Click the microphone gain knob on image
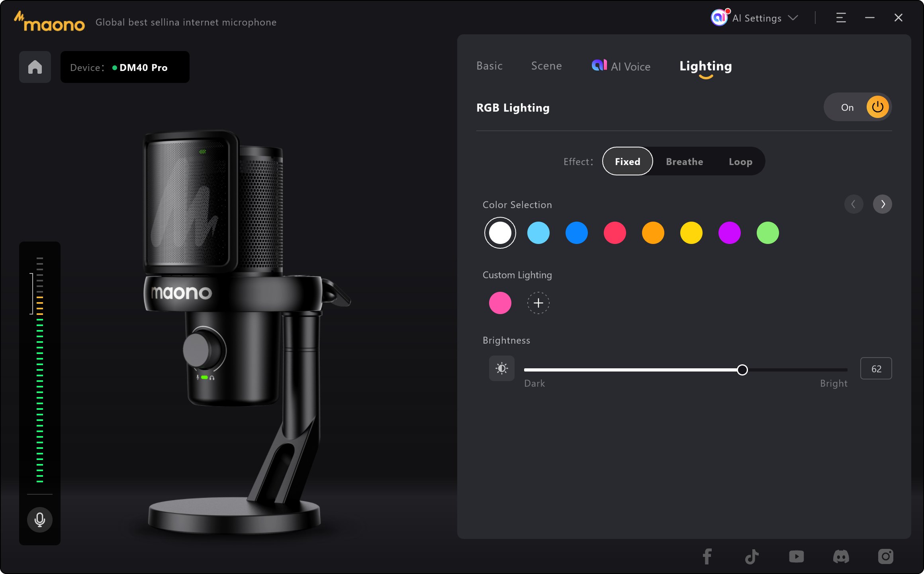 pyautogui.click(x=202, y=350)
